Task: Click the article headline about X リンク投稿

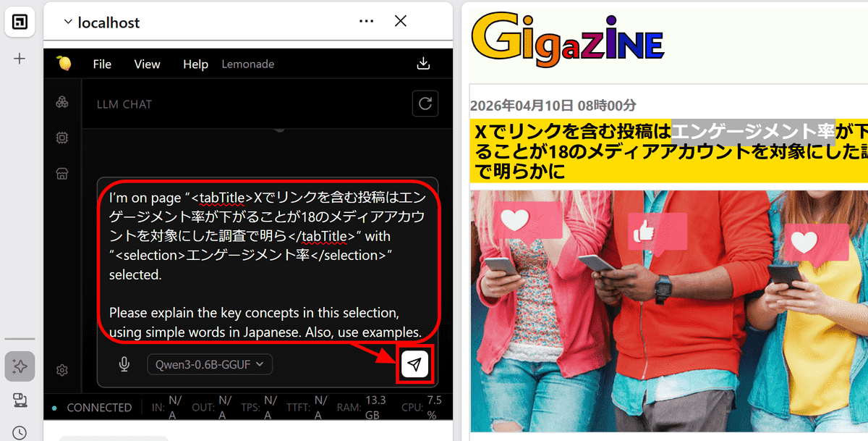Action: 669,151
